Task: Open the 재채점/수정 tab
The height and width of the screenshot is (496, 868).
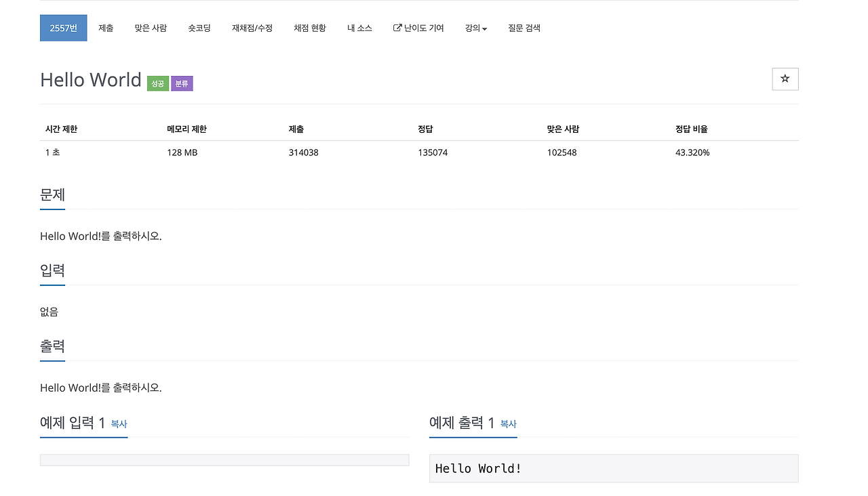Action: (252, 28)
